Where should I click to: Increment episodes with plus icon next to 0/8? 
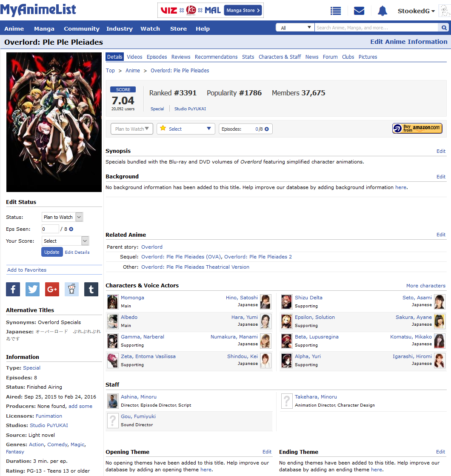[267, 129]
